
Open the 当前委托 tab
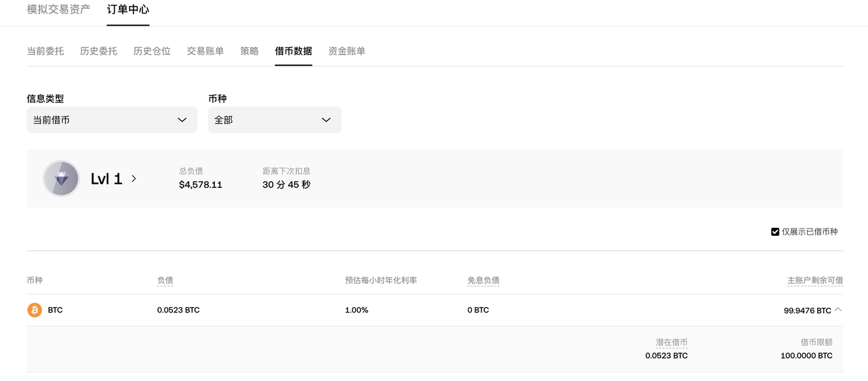coord(45,51)
